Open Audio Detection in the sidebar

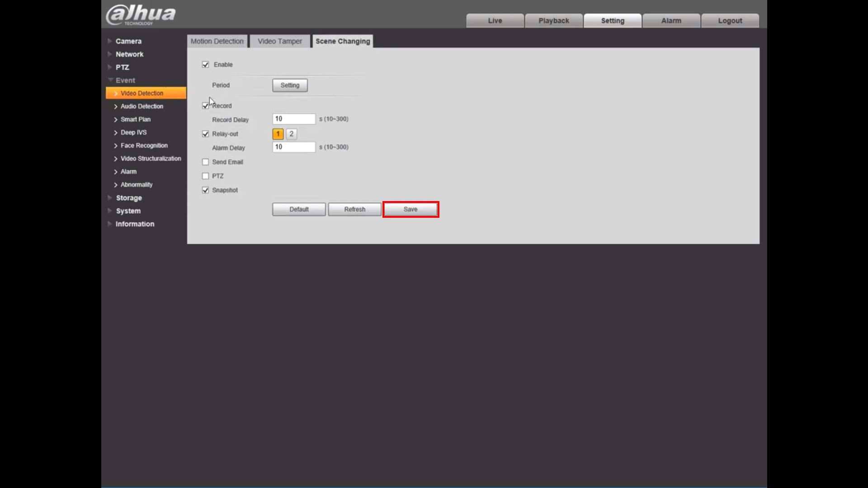[x=142, y=106]
